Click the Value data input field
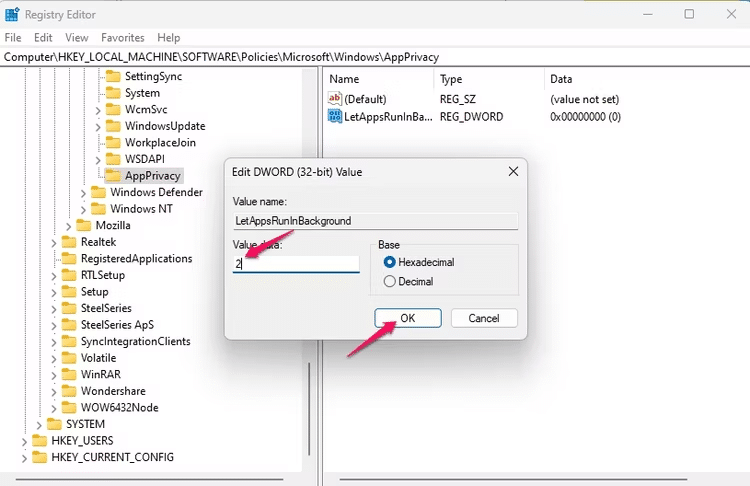750x486 pixels. 296,264
